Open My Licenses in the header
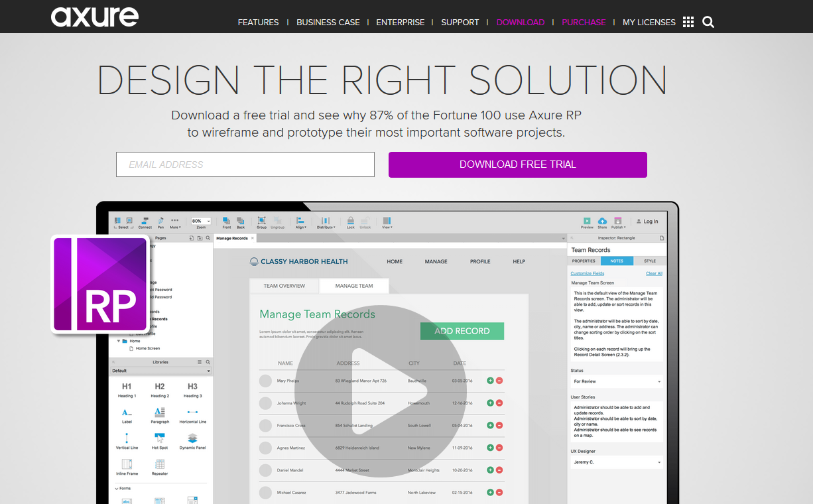 (x=649, y=22)
